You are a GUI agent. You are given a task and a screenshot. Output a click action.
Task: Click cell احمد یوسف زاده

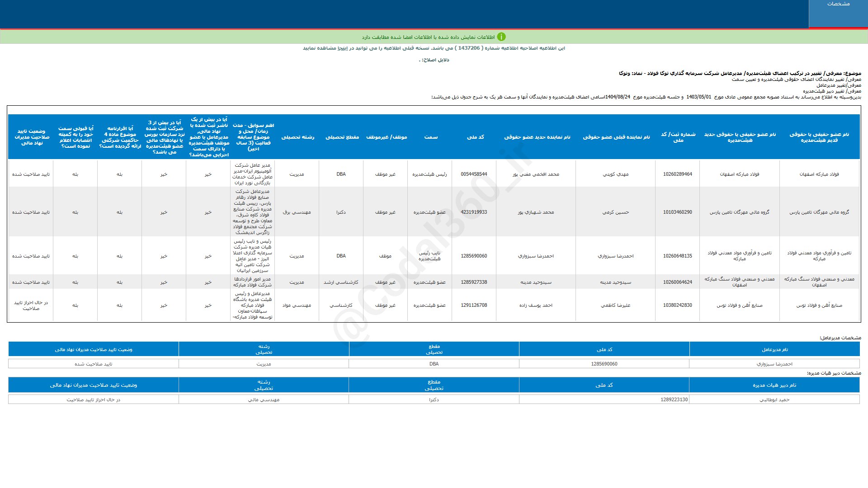(x=536, y=305)
